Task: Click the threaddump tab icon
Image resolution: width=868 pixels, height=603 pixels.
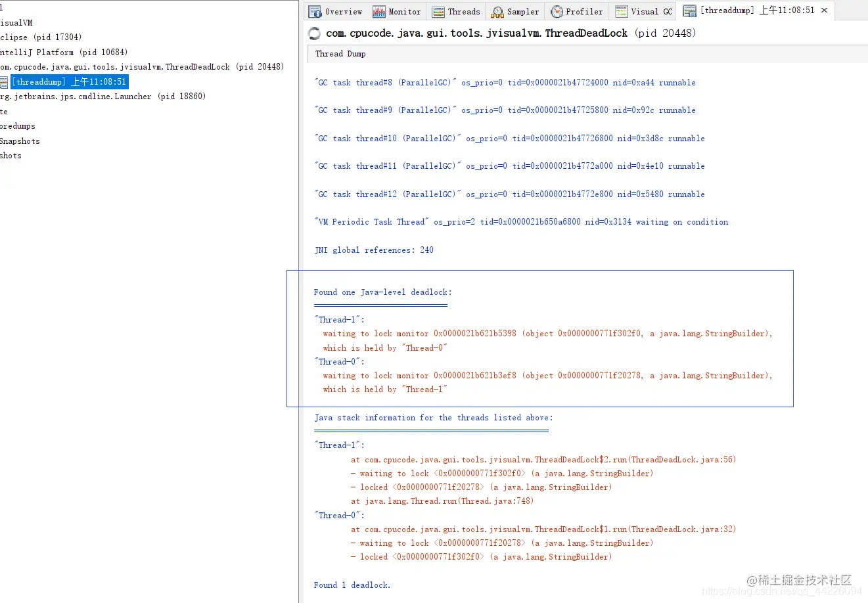Action: click(689, 11)
